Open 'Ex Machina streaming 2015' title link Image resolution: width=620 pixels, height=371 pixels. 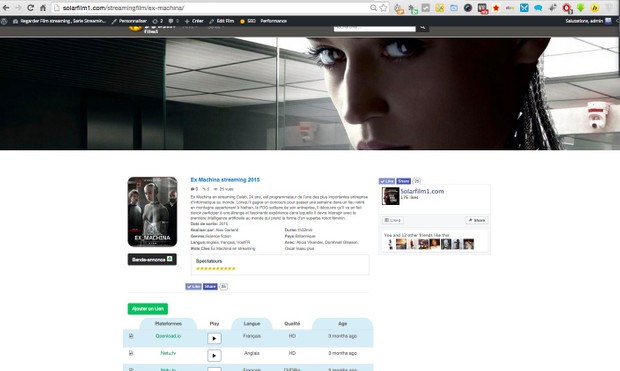tap(225, 180)
